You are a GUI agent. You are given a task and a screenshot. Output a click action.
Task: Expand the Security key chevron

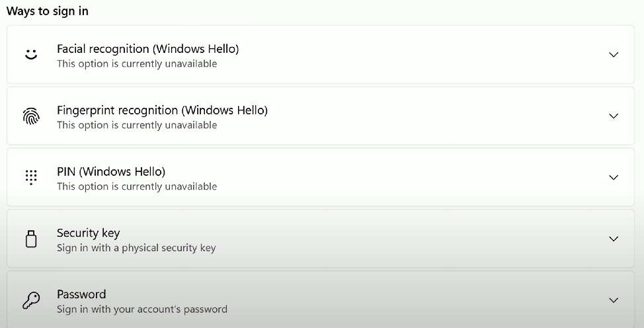(613, 239)
